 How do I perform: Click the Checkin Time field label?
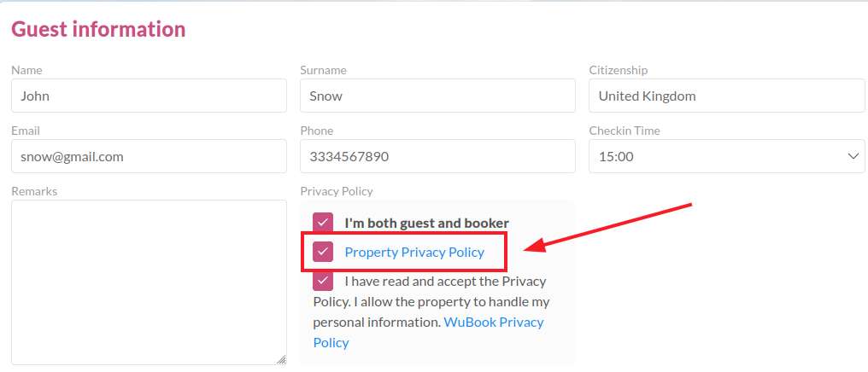624,131
